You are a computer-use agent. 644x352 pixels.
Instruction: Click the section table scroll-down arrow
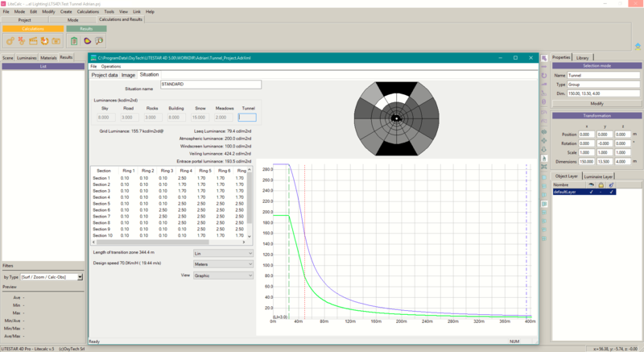click(250, 236)
